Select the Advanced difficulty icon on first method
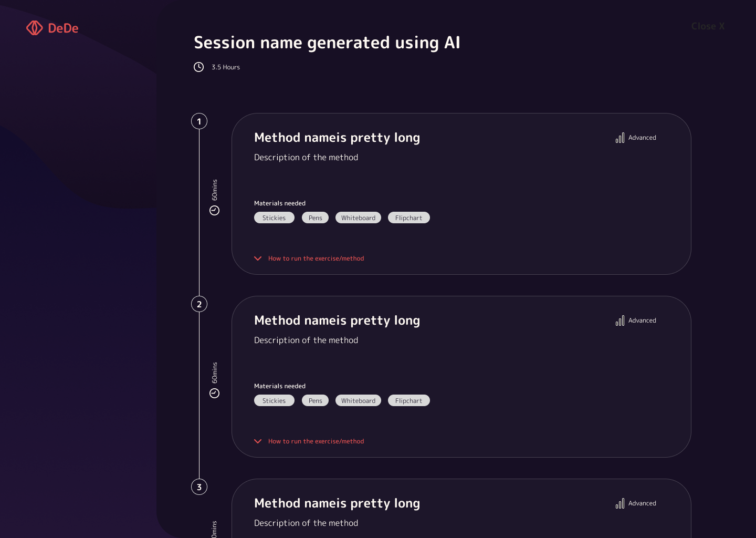Screen dimensions: 756x538 pos(620,137)
